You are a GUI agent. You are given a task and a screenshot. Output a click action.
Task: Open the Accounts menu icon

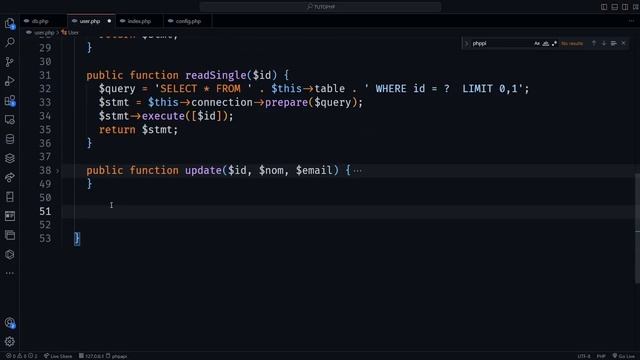click(10, 323)
